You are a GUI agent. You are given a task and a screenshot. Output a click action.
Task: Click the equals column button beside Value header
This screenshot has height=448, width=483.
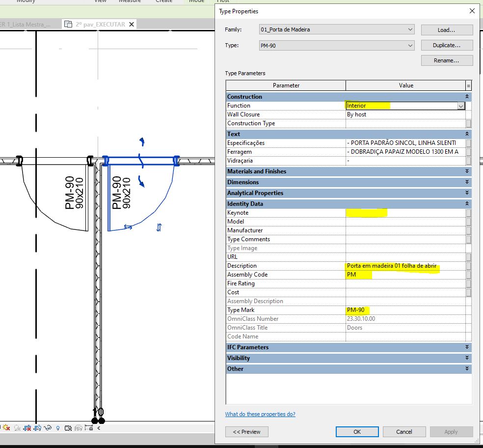pos(469,85)
